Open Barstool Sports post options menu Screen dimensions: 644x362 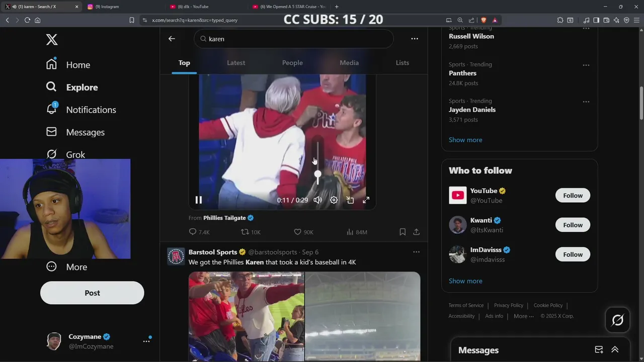(416, 252)
